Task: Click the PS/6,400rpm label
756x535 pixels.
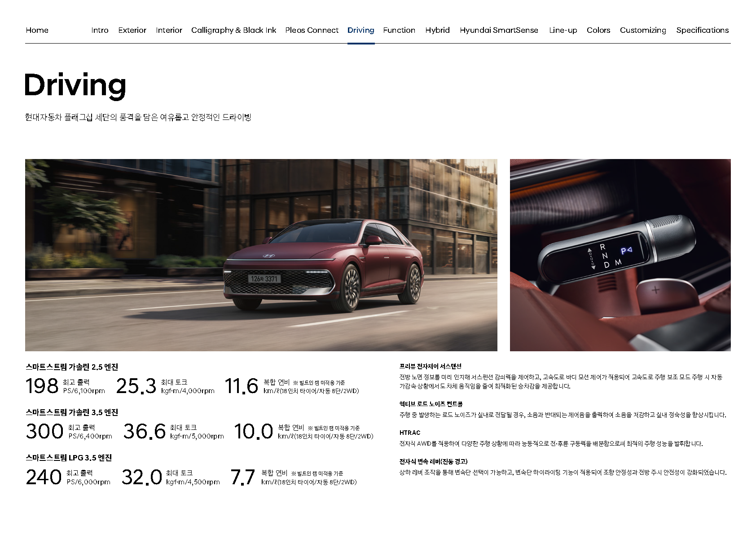Action: 90,436
